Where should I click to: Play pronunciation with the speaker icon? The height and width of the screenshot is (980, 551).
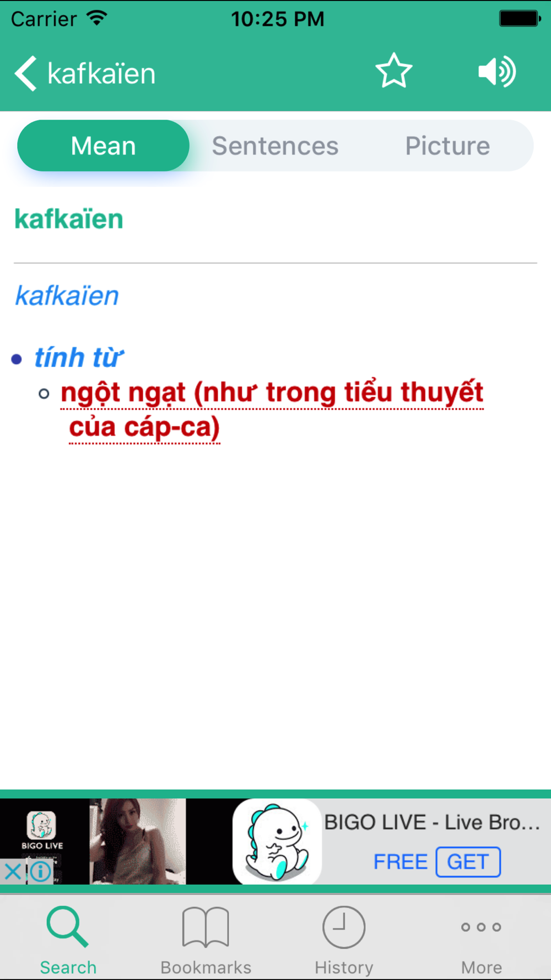[x=496, y=72]
